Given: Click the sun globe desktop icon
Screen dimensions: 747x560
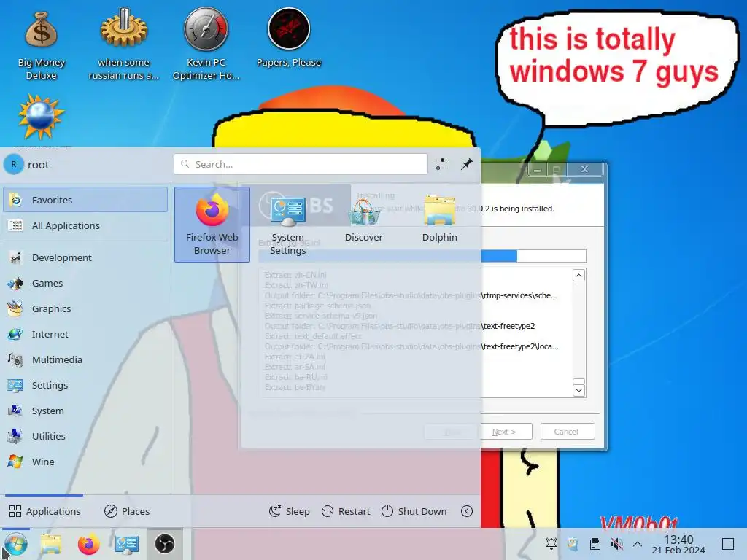Looking at the screenshot, I should click(41, 117).
